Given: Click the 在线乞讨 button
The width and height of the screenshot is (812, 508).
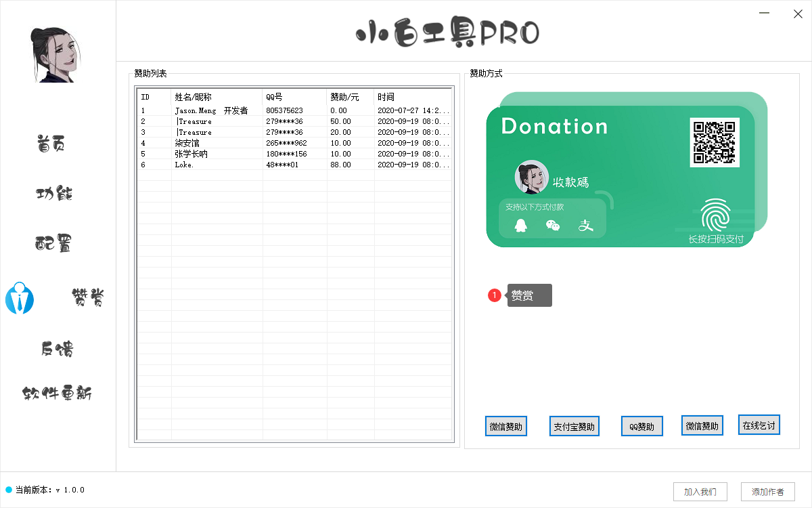Looking at the screenshot, I should point(759,425).
